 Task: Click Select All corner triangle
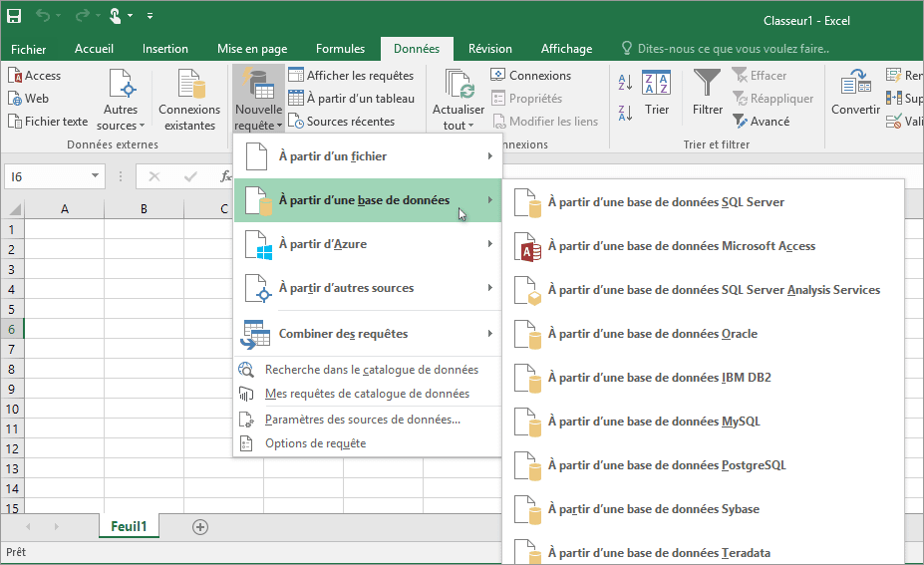[15, 208]
